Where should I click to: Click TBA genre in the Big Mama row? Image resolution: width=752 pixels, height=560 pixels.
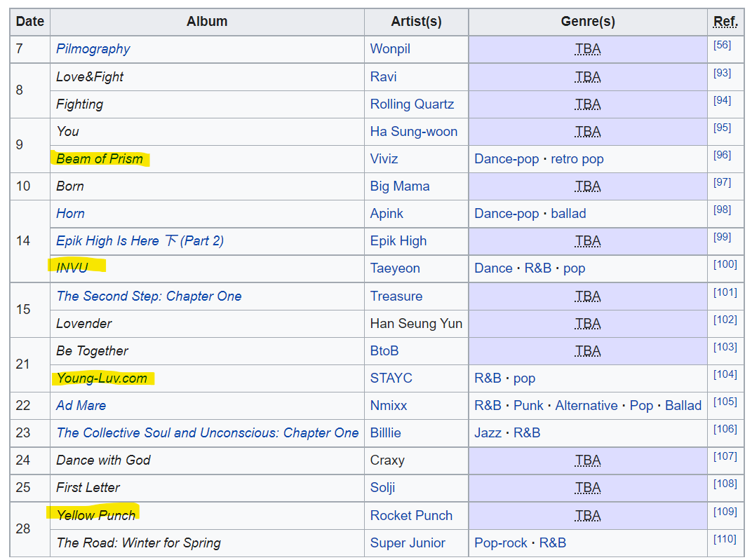[588, 186]
